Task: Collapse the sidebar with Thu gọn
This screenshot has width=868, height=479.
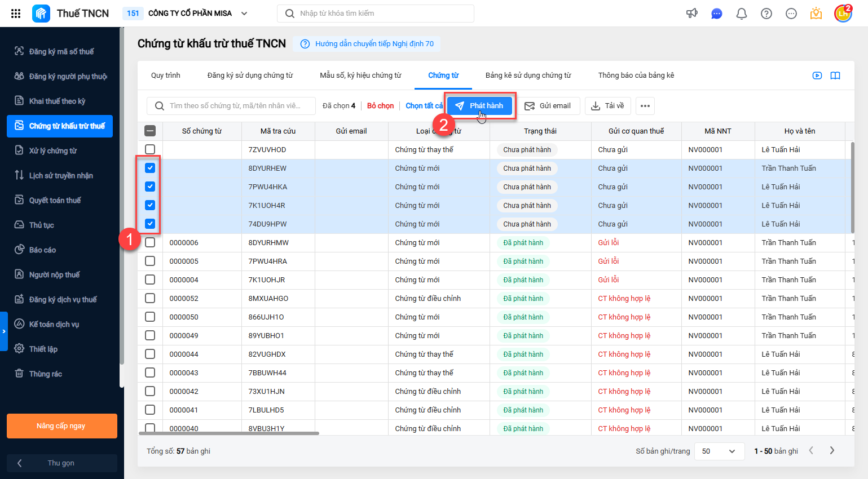Action: pyautogui.click(x=62, y=463)
